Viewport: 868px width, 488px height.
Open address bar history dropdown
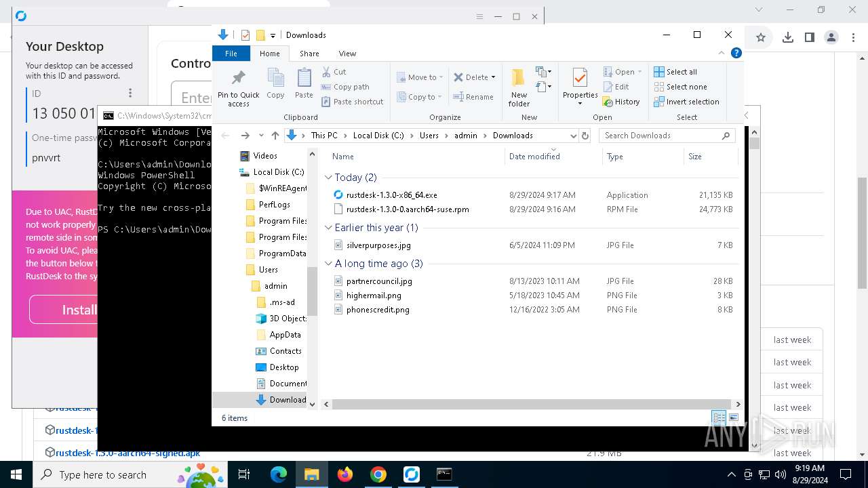tap(574, 136)
